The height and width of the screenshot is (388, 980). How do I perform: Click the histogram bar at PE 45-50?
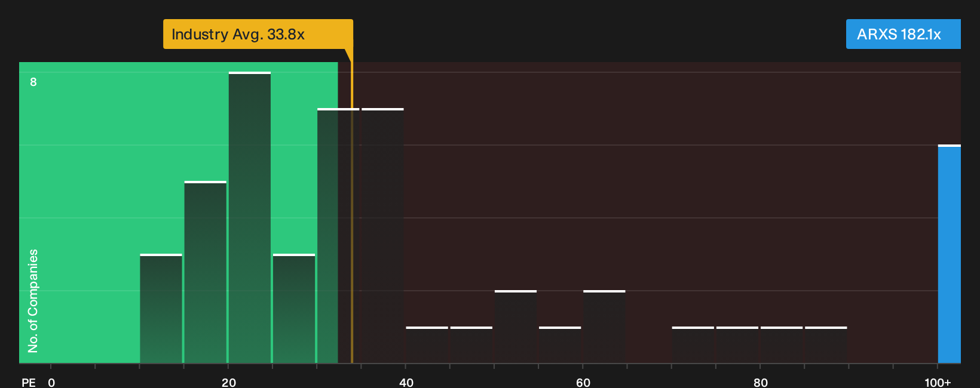click(471, 345)
